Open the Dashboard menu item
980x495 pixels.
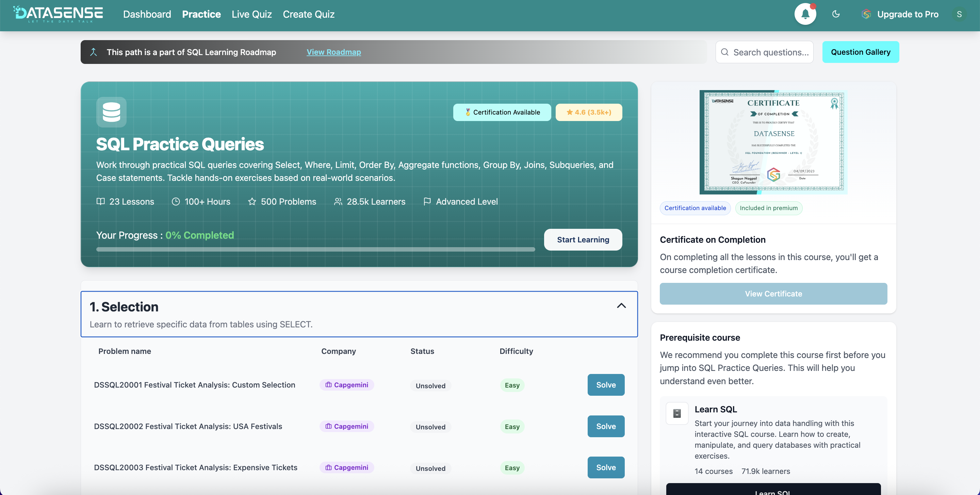147,14
